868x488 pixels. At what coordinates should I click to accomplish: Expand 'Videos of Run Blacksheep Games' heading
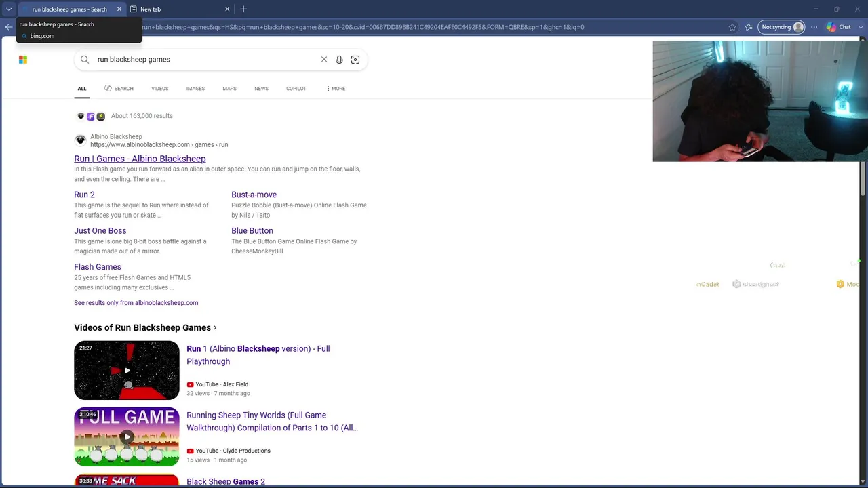point(145,327)
